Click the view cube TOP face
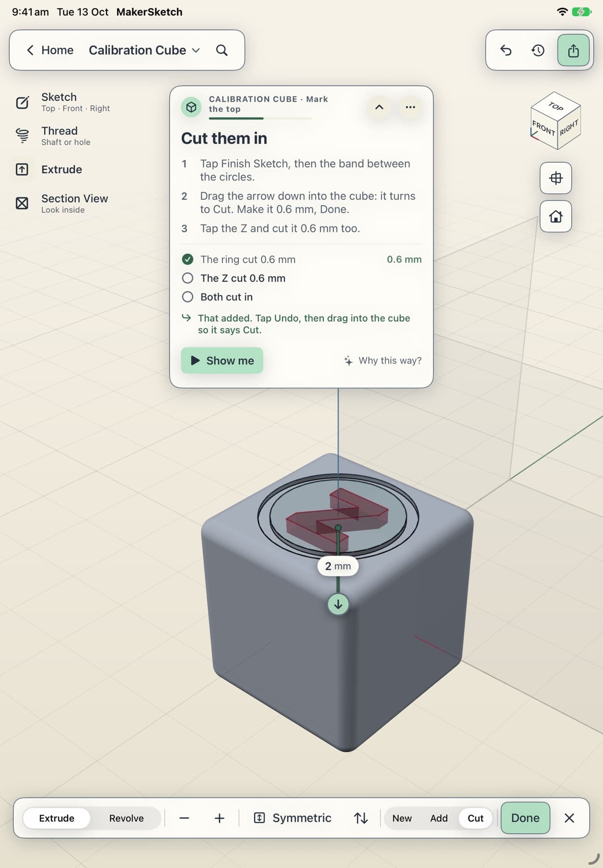The width and height of the screenshot is (603, 868). [555, 105]
